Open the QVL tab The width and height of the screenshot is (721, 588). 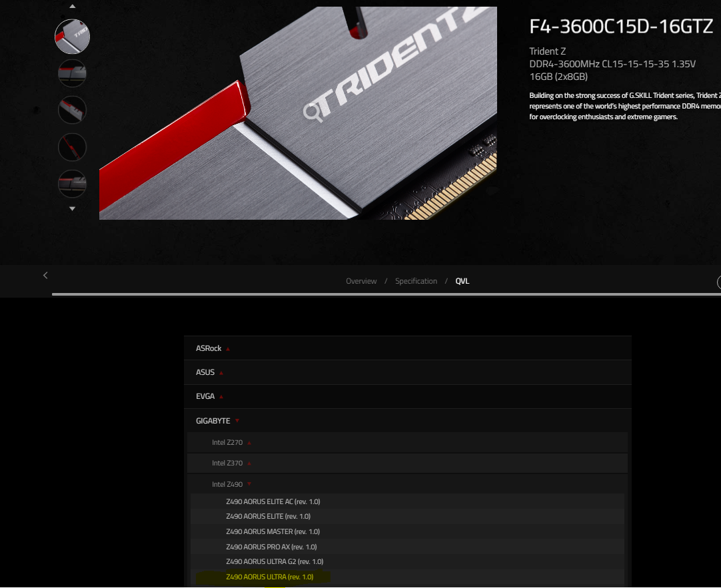coord(462,281)
